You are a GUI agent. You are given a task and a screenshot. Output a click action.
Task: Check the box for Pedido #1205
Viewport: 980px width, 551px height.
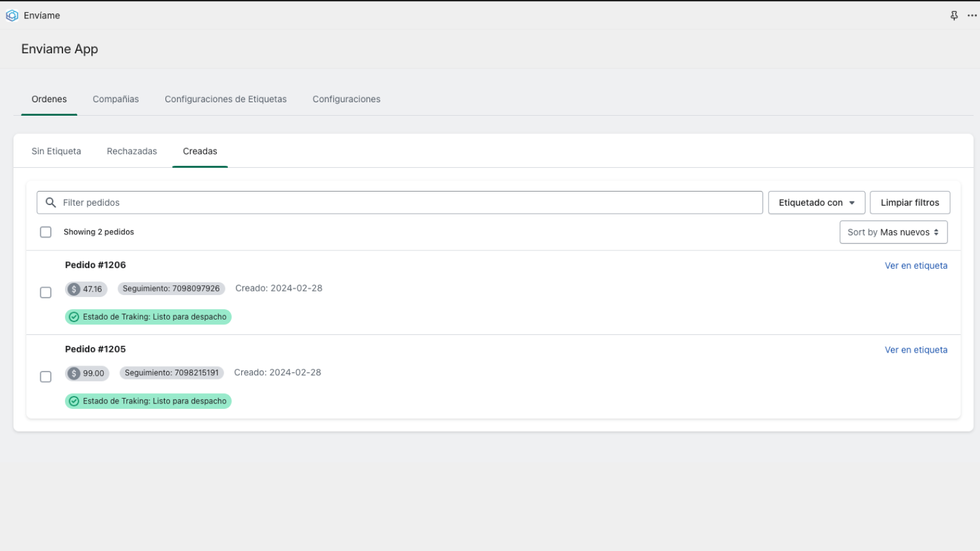point(46,377)
